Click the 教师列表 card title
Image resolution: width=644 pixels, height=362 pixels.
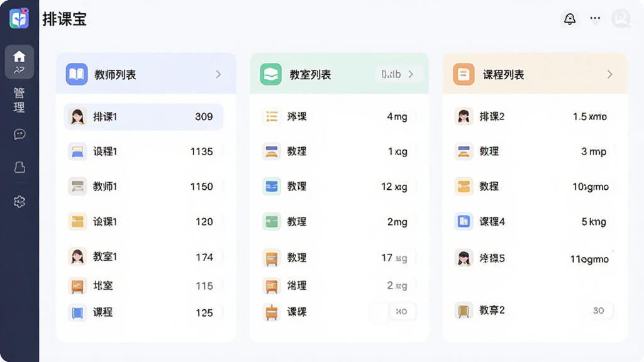pos(116,75)
